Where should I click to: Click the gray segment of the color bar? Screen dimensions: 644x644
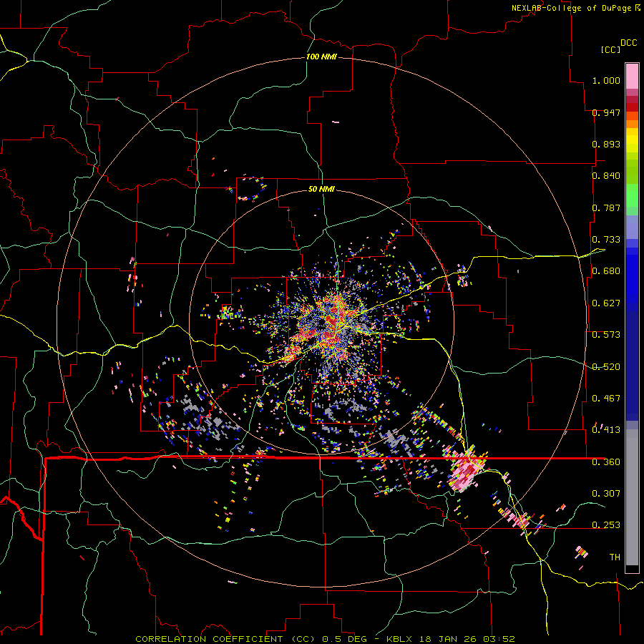tap(632, 497)
